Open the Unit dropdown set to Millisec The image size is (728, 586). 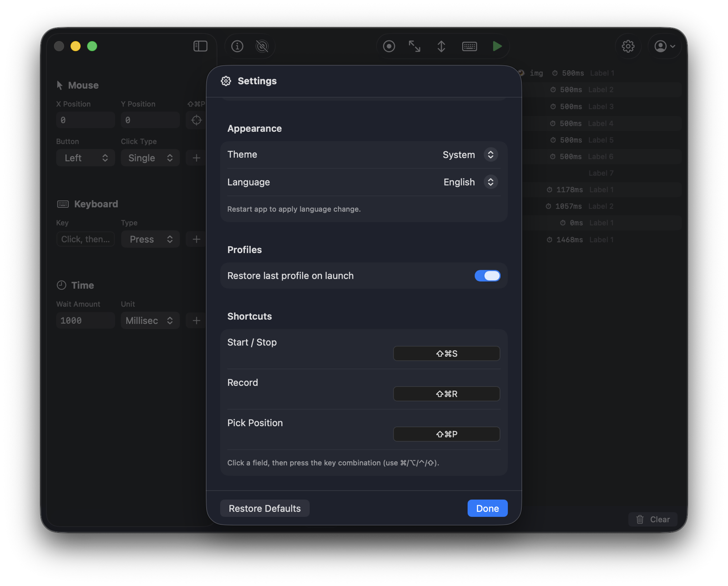click(150, 321)
